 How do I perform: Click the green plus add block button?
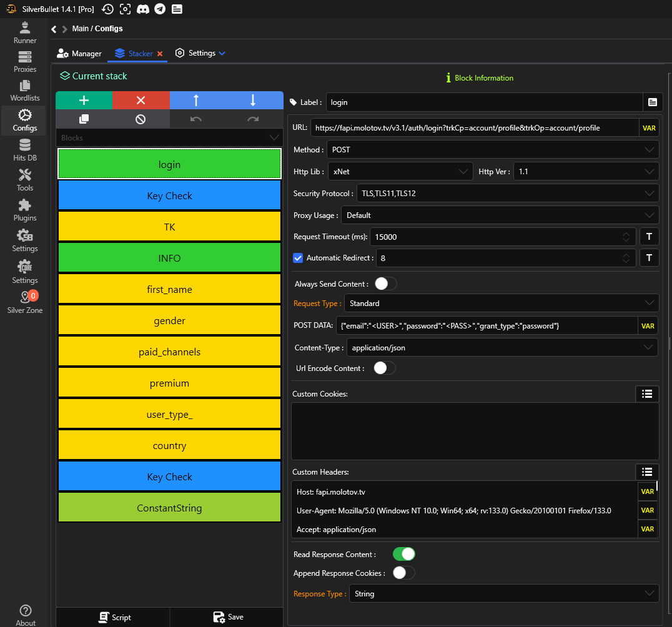coord(84,101)
